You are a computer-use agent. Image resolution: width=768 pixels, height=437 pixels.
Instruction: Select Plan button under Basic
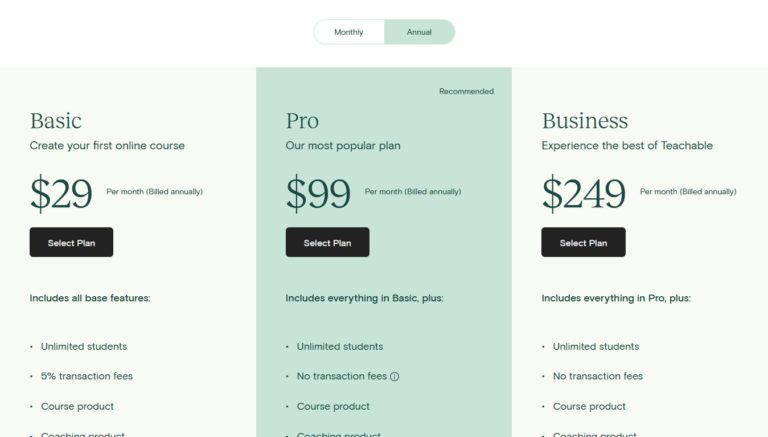click(x=71, y=242)
